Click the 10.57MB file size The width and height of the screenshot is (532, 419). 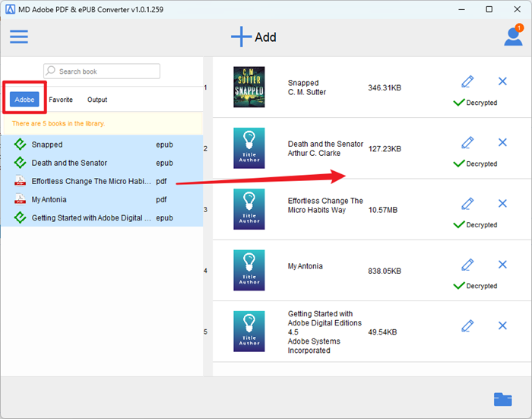383,210
